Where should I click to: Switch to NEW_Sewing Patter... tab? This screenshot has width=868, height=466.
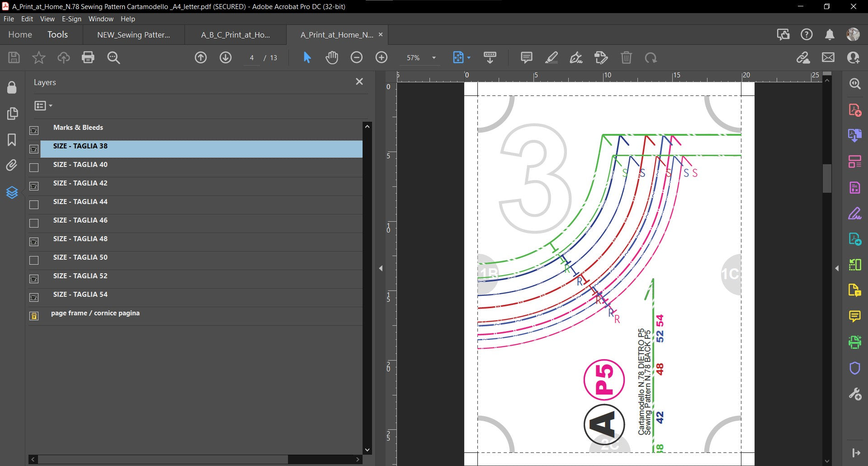pos(133,35)
